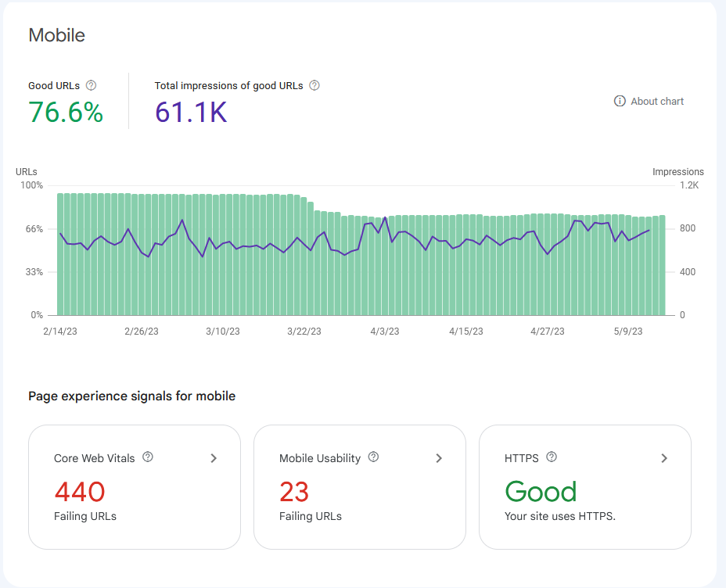Click the 3/22/23 date label

pyautogui.click(x=304, y=332)
